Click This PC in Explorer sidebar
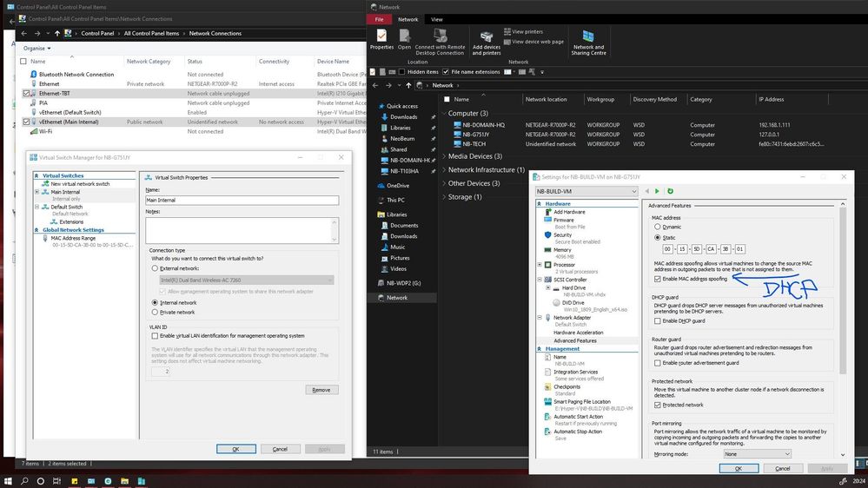The width and height of the screenshot is (868, 488). pos(395,200)
